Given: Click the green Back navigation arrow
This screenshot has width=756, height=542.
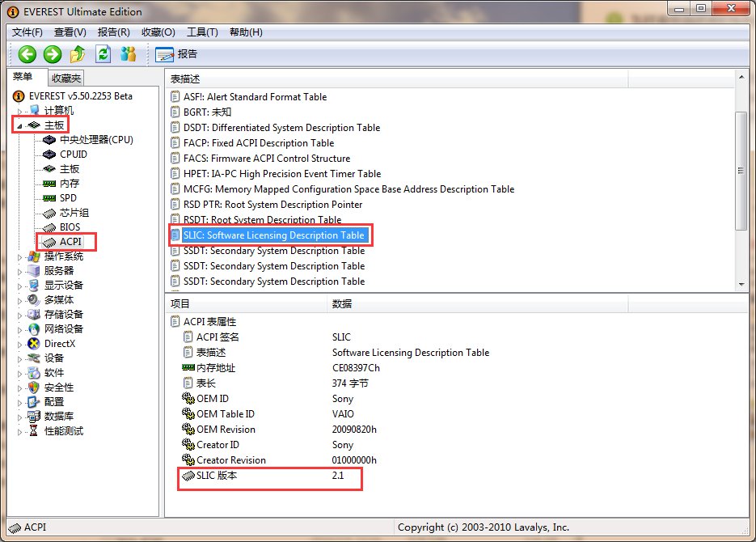Looking at the screenshot, I should click(26, 54).
